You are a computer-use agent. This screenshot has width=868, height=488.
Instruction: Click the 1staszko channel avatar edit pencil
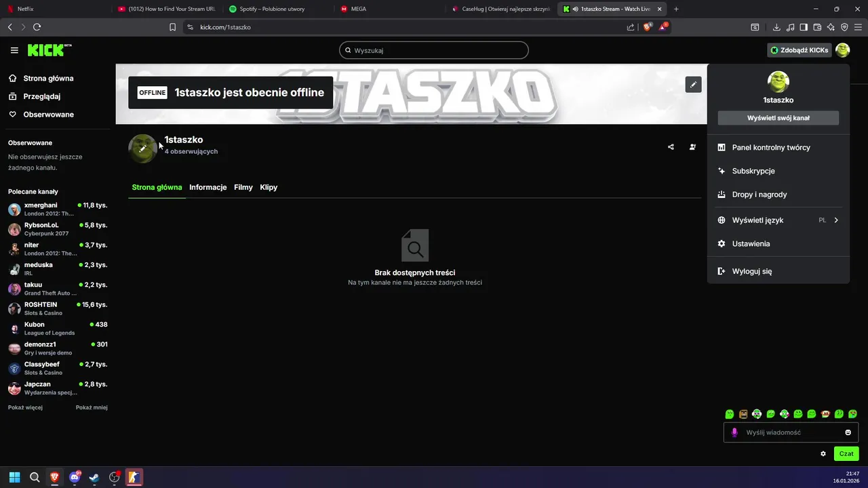(143, 148)
